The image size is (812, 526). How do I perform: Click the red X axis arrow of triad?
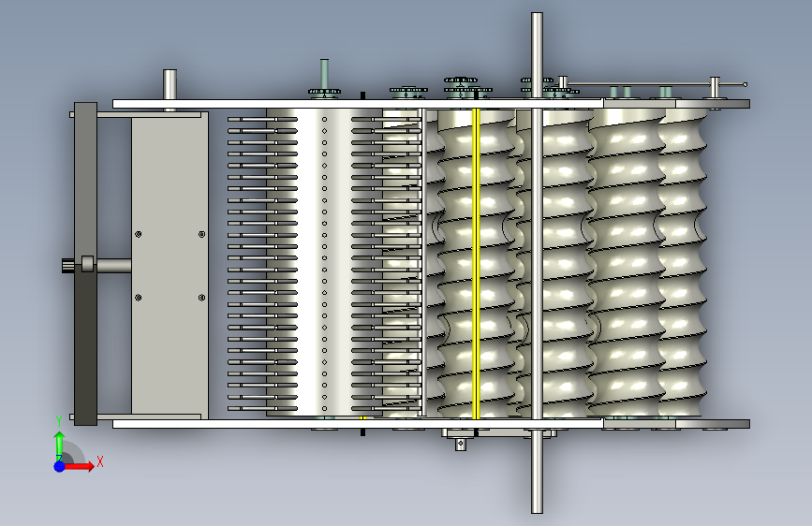tap(80, 466)
